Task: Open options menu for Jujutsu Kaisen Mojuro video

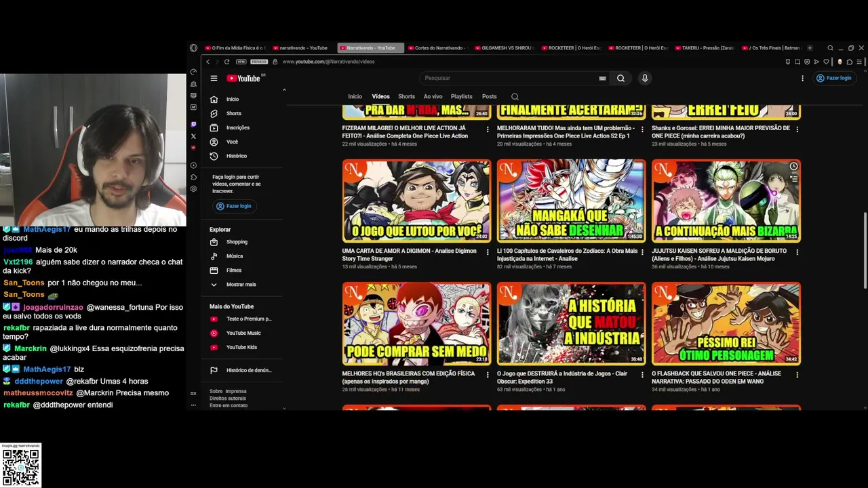Action: tap(797, 252)
